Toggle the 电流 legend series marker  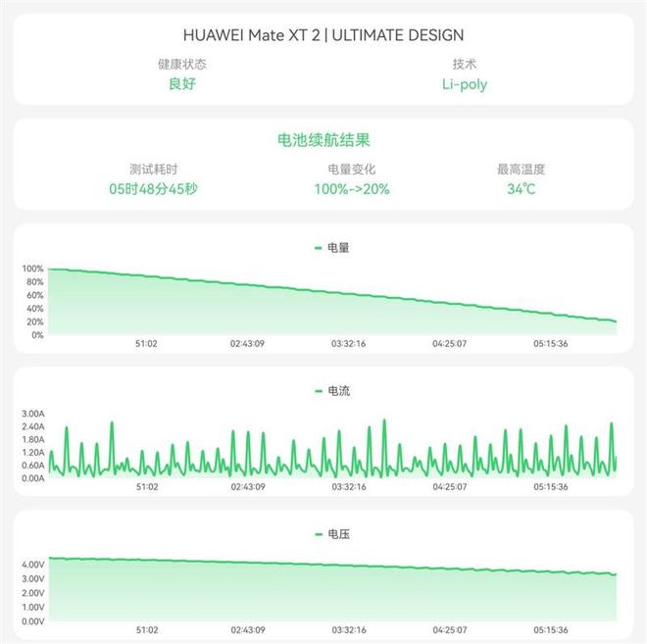click(x=319, y=391)
